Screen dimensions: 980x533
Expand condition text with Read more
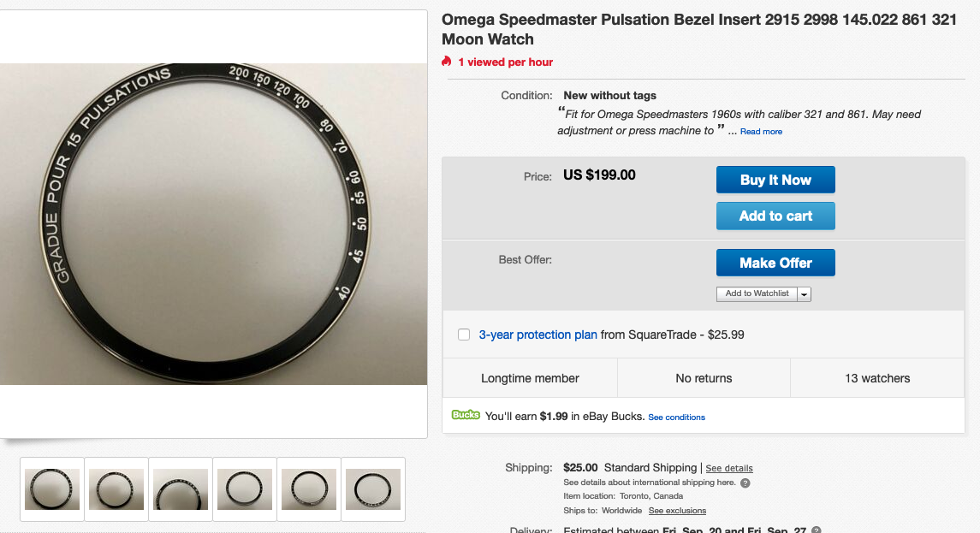point(761,131)
